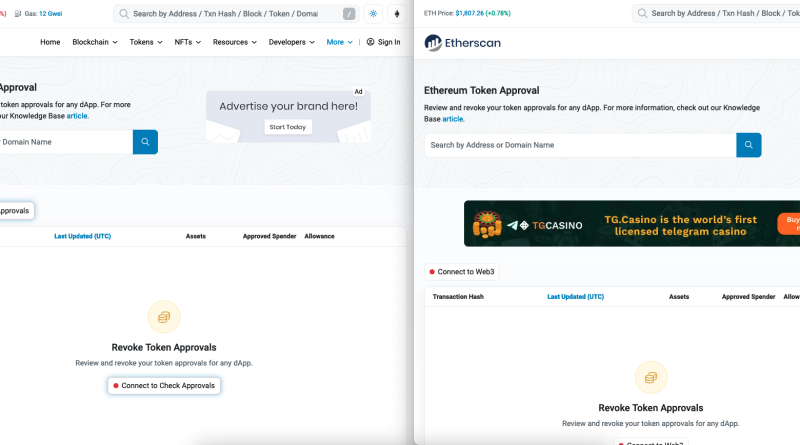
Task: Click the gas pump icon next to Gas
Action: 18,14
